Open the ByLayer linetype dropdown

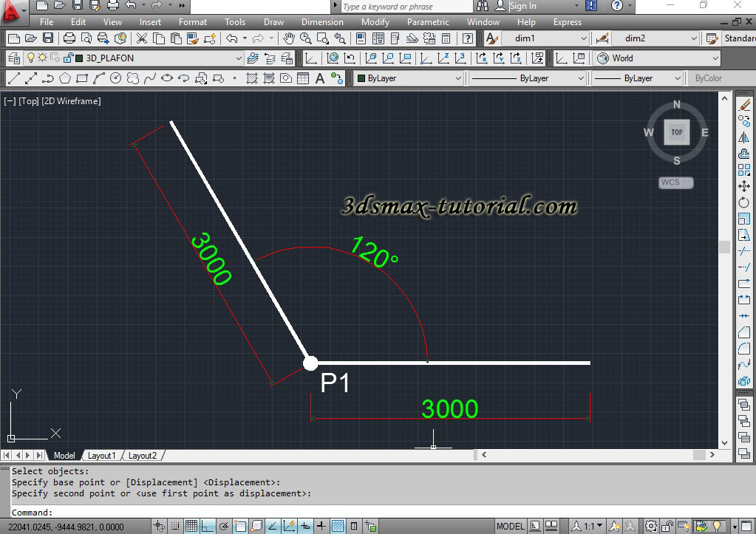pos(581,78)
